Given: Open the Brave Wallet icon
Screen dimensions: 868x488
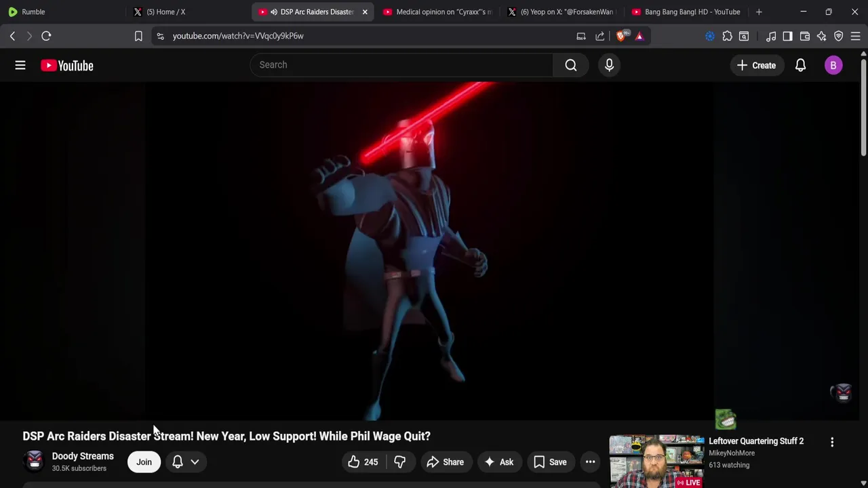Looking at the screenshot, I should [805, 36].
